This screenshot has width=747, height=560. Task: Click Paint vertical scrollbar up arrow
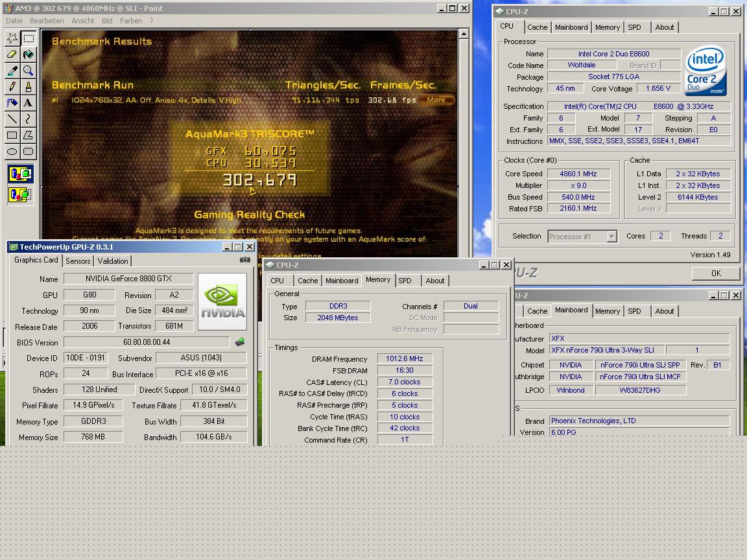point(464,34)
